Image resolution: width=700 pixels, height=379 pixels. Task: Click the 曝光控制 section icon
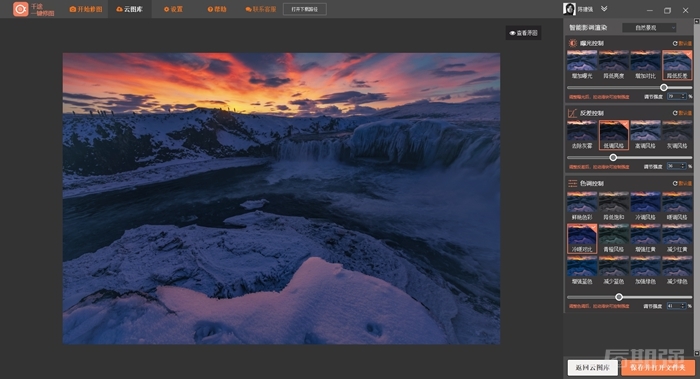tap(572, 43)
